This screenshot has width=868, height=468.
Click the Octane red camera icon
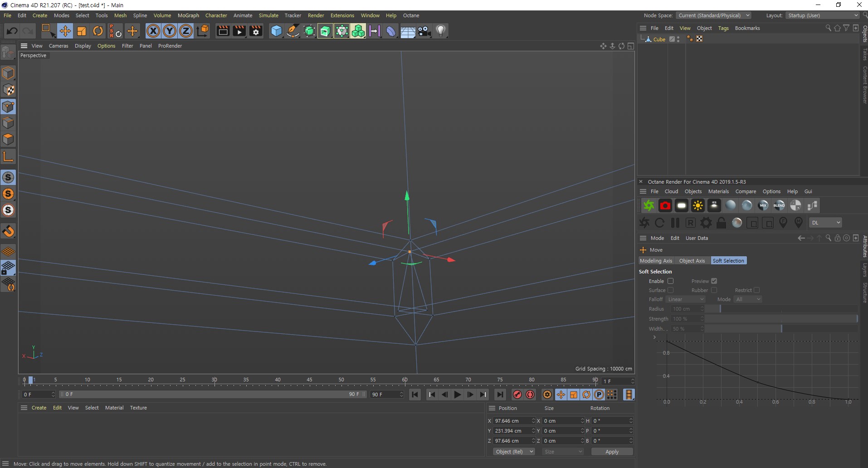(x=665, y=205)
